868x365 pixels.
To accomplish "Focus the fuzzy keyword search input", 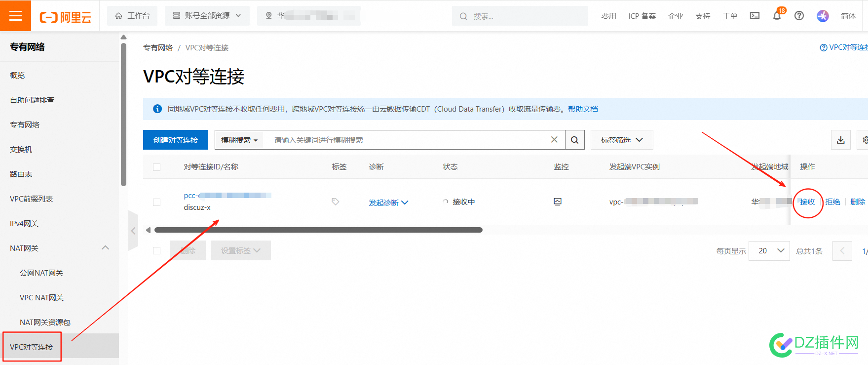I will (x=410, y=140).
